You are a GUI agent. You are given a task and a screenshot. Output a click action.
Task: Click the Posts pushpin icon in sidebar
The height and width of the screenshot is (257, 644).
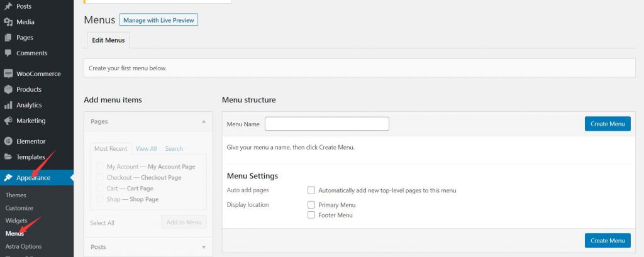click(8, 6)
